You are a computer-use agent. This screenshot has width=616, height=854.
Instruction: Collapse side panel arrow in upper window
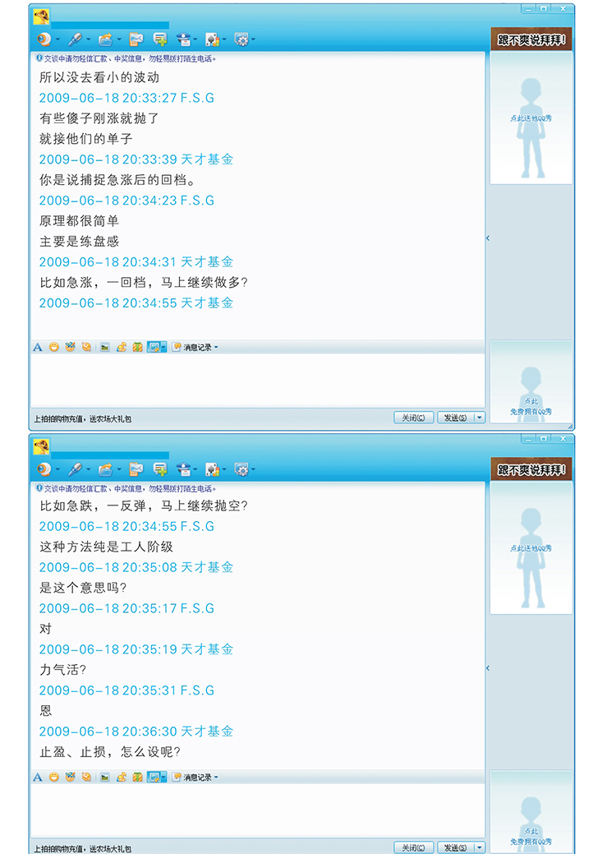point(488,238)
